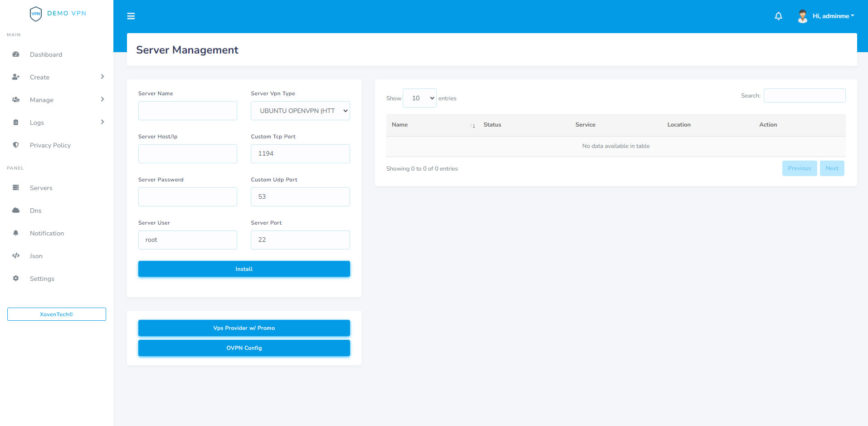Open the Hi, adminme account dropdown
This screenshot has width=868, height=426.
(x=831, y=16)
